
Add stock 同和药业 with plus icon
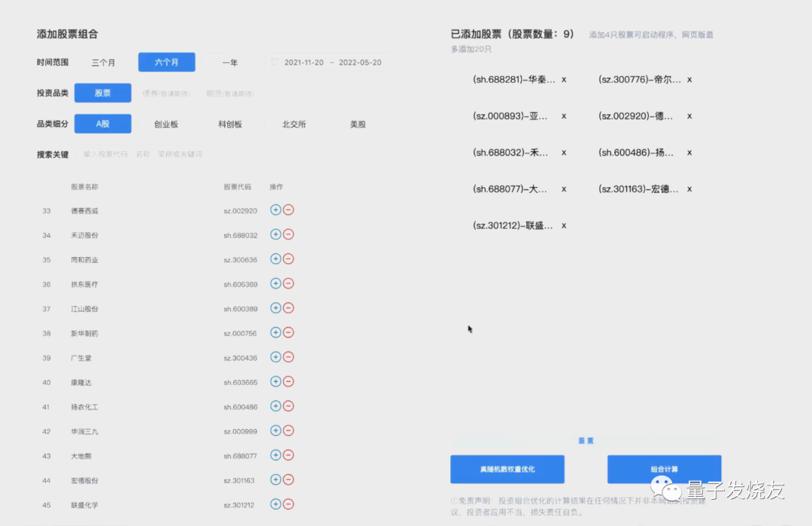click(x=275, y=258)
